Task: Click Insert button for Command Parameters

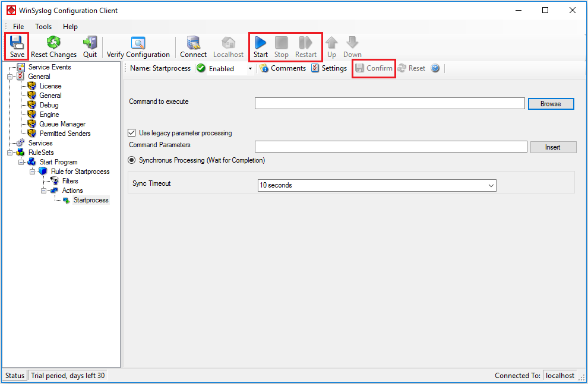Action: (553, 147)
